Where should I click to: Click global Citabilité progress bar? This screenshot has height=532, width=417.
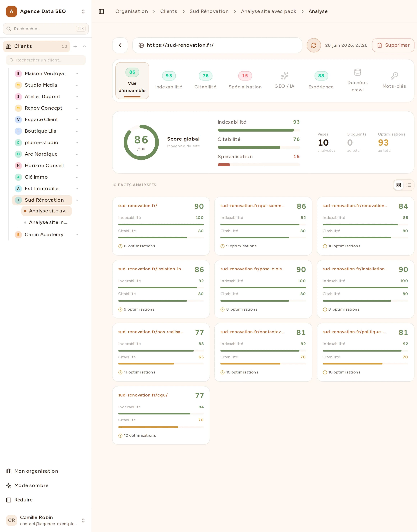[259, 147]
